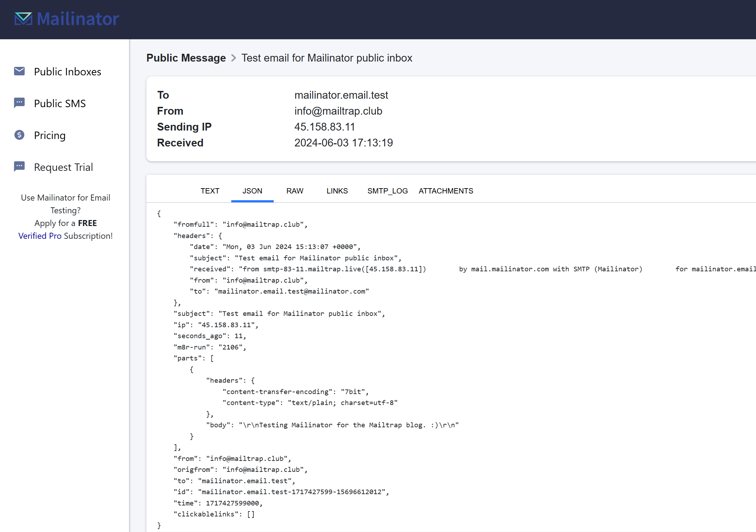
Task: Follow the Verified Pro subscription link
Action: click(40, 236)
